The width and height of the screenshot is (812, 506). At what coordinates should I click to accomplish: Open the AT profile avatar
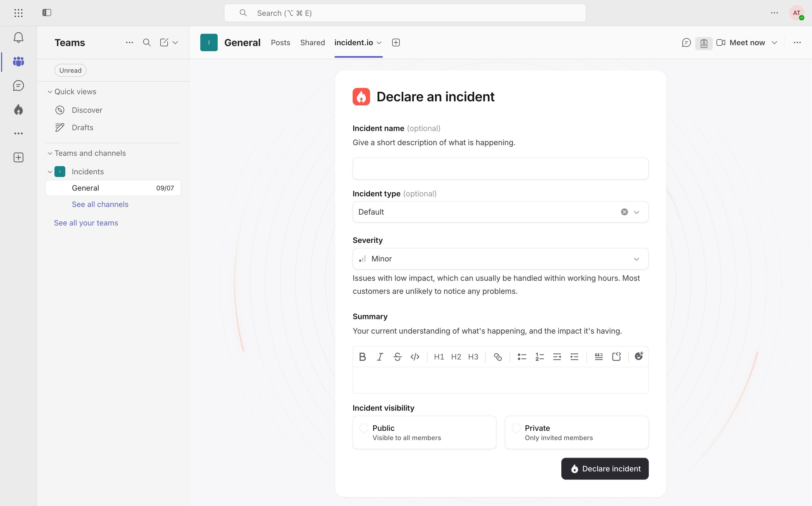[x=796, y=13]
